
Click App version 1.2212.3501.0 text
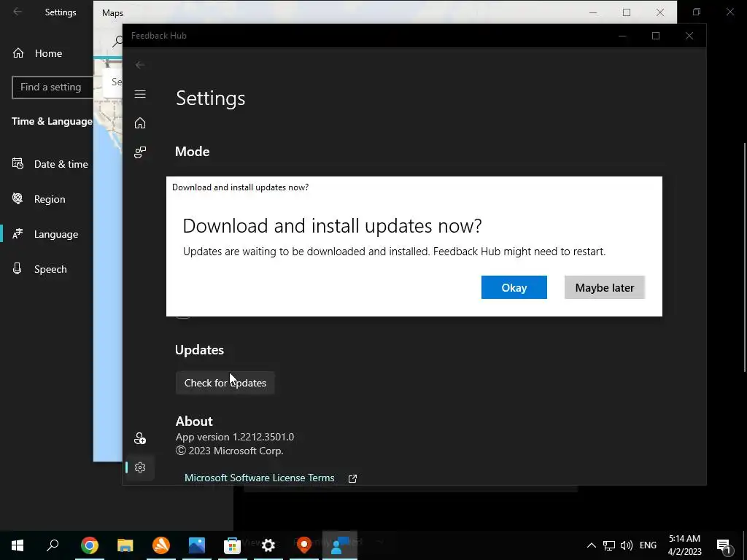click(235, 437)
